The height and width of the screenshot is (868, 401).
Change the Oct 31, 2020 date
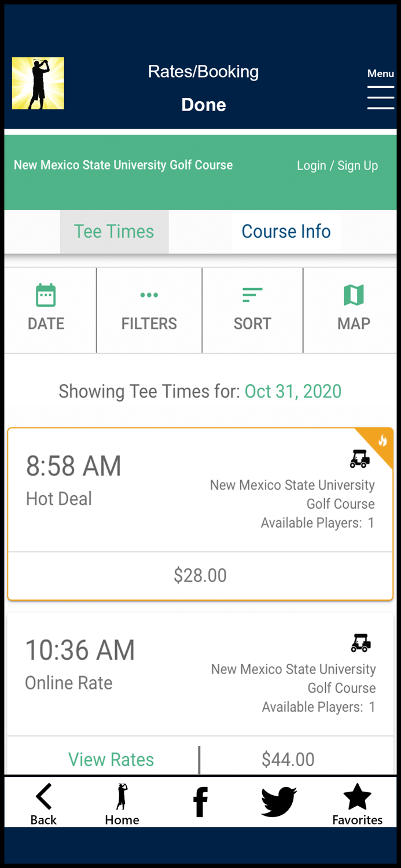pyautogui.click(x=293, y=391)
